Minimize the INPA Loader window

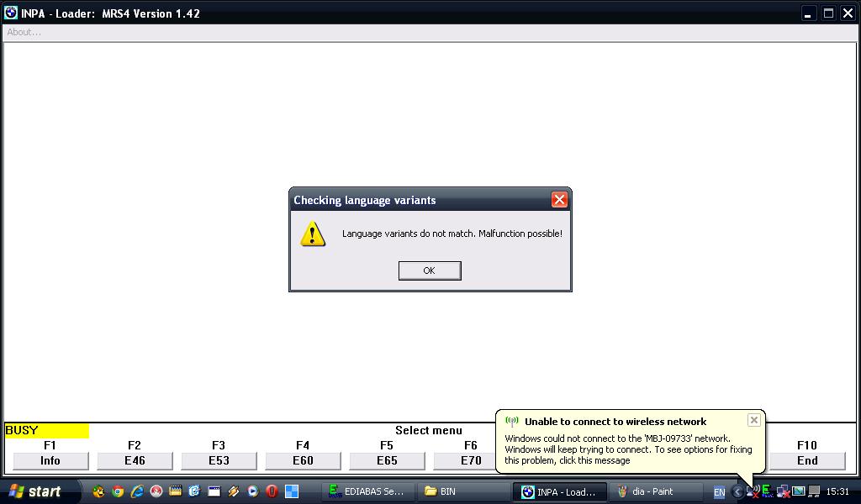808,13
